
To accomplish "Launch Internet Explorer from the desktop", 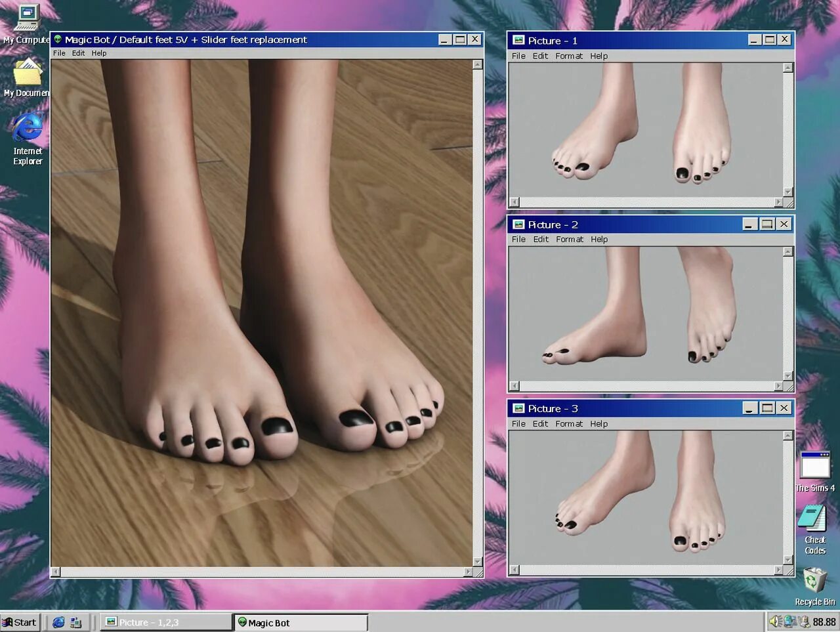I will (27, 127).
